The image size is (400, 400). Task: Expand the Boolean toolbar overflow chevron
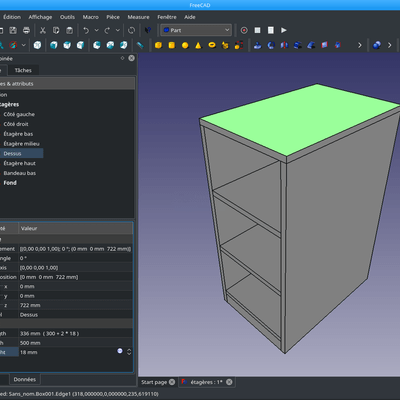point(389,45)
